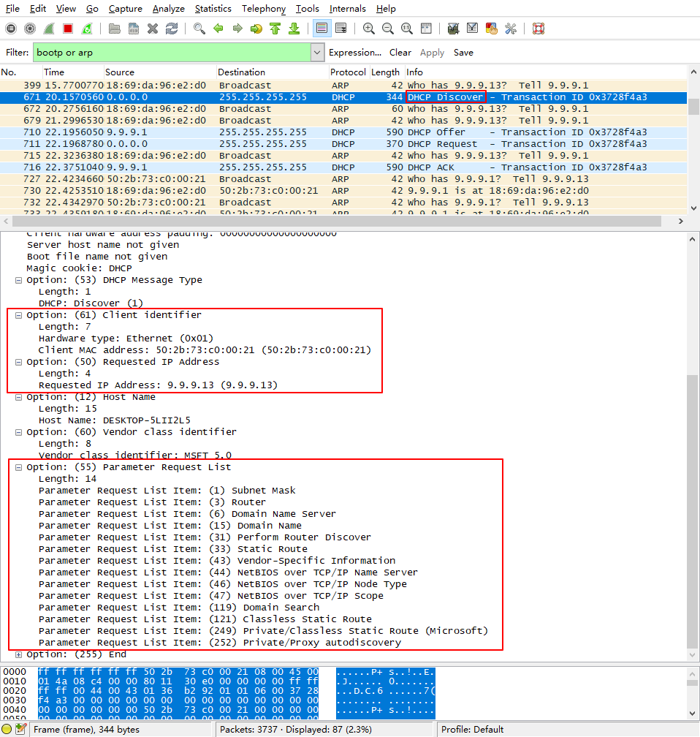Image resolution: width=700 pixels, height=737 pixels.
Task: Go forward in packet history
Action: (237, 29)
